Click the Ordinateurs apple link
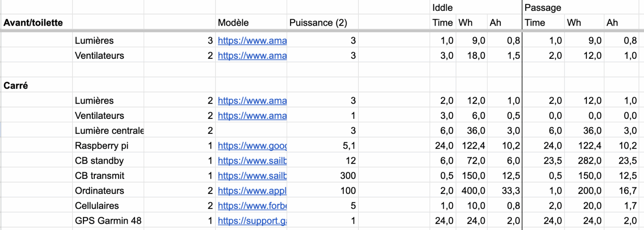The height and width of the screenshot is (230, 644). pyautogui.click(x=252, y=191)
